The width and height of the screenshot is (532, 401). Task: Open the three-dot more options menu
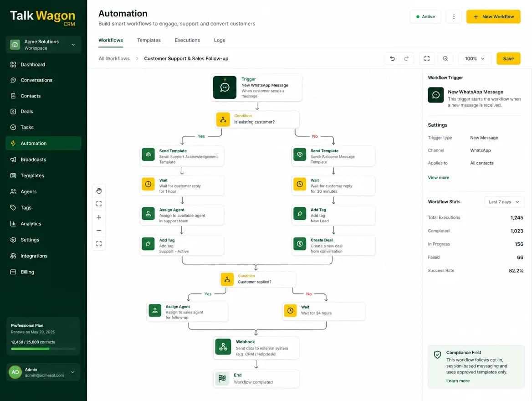coord(454,17)
